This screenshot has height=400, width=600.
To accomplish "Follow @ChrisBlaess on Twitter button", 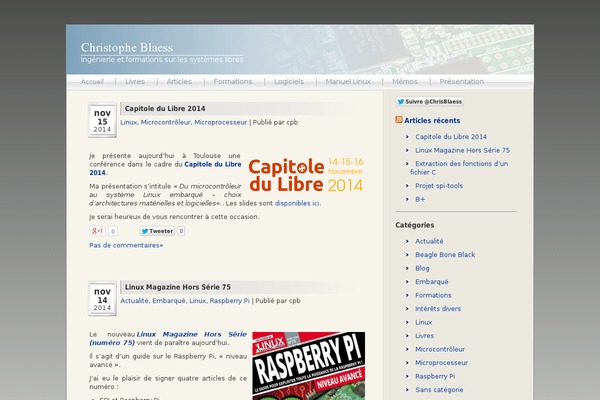I will (x=429, y=101).
